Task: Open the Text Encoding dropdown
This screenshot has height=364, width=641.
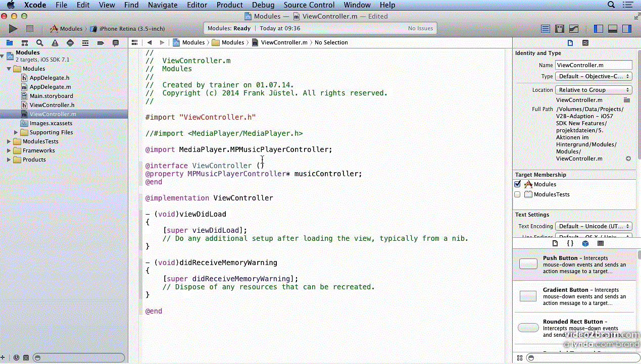Action: coord(594,226)
